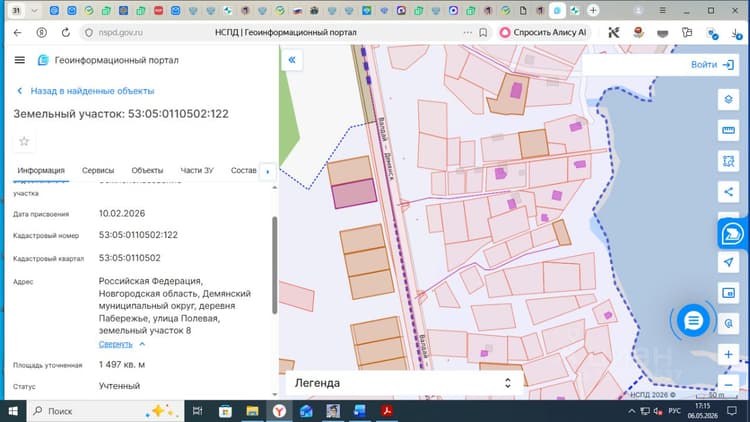Select the date 10.02.2026

click(122, 213)
